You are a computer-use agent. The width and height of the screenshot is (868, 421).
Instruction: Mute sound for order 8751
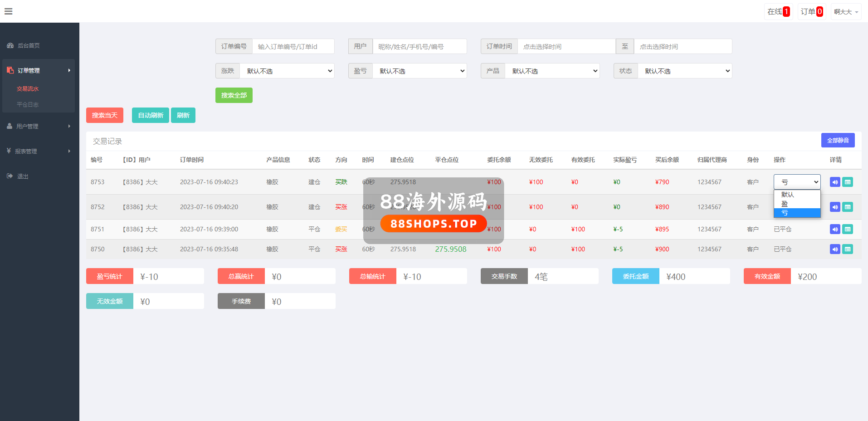(835, 229)
